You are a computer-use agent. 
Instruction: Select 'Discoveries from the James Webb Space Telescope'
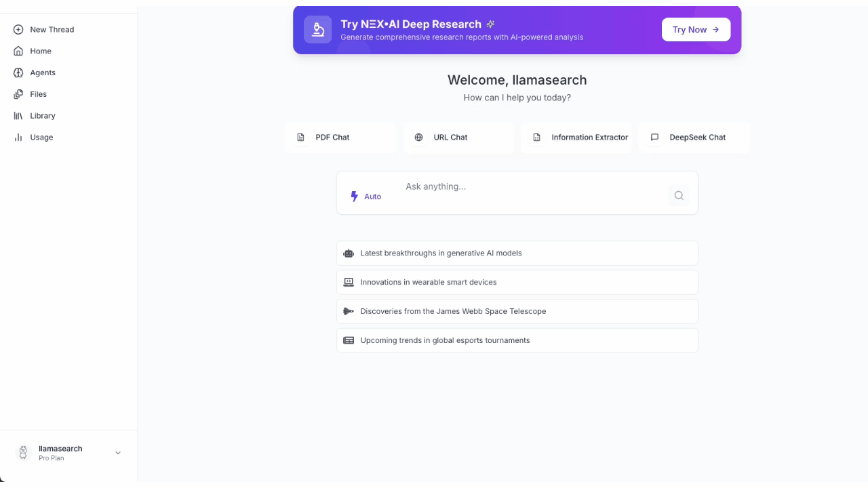pyautogui.click(x=517, y=311)
